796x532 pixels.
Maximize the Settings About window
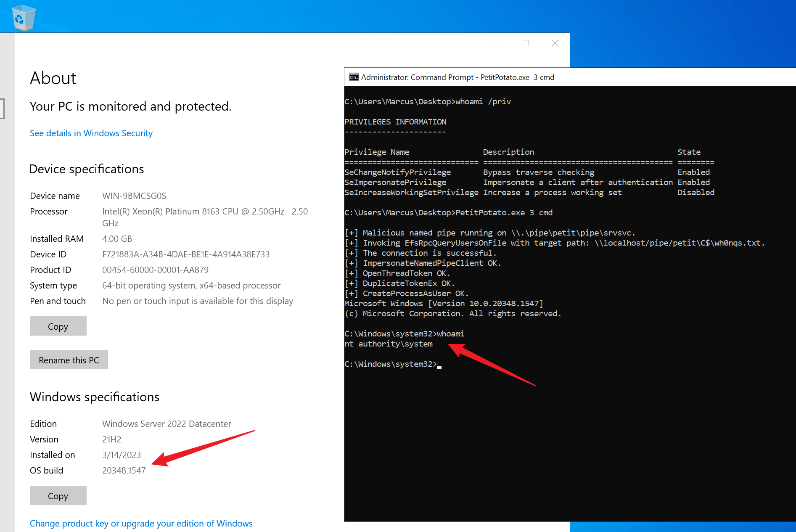[x=526, y=43]
